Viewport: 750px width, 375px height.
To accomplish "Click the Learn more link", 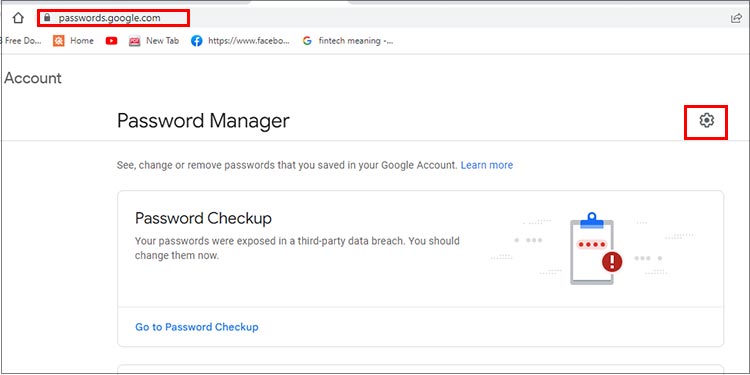I will coord(486,165).
